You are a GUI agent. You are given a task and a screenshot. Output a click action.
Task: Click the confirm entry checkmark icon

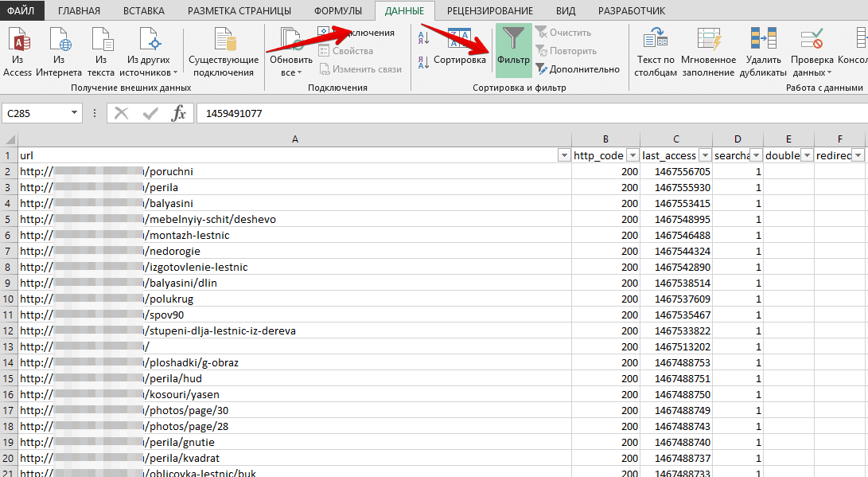point(150,114)
